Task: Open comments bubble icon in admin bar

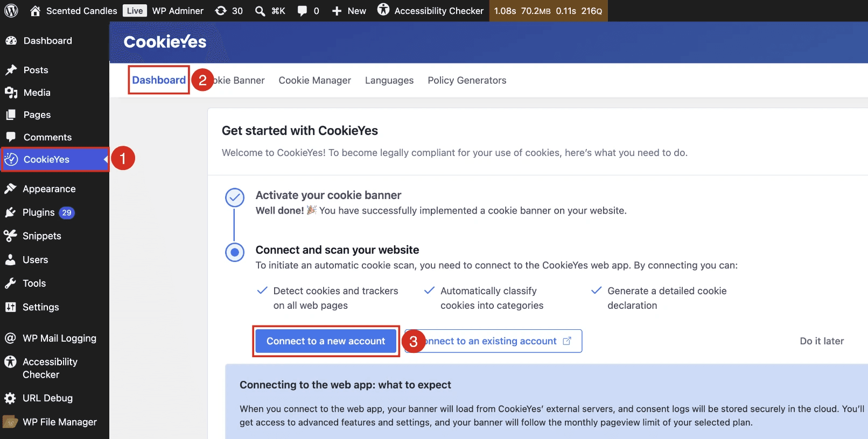Action: [302, 11]
